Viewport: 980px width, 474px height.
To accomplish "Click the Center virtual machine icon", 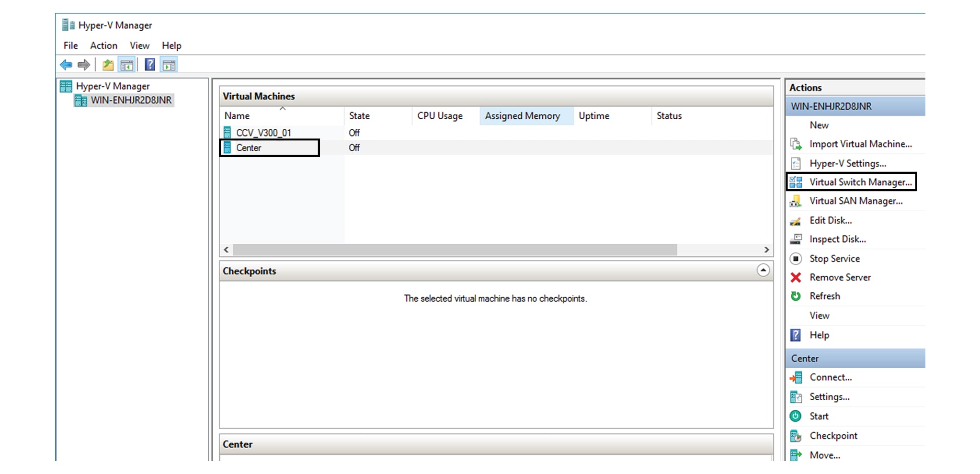I will (228, 147).
